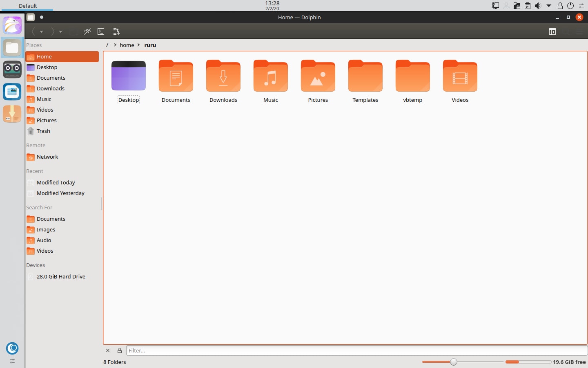Viewport: 588px width, 368px height.
Task: Close the filter bar with X button
Action: (108, 350)
